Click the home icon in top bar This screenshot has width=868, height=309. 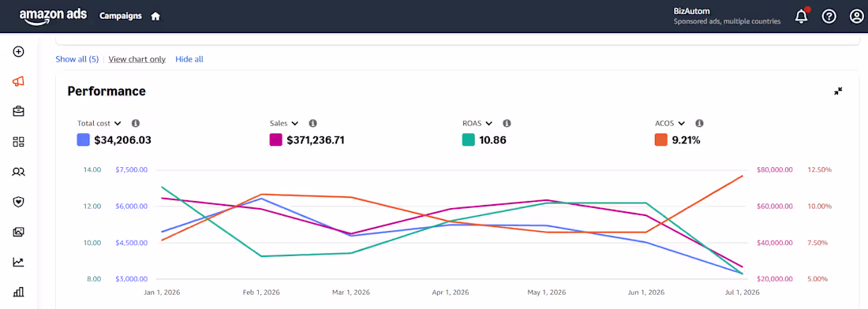pos(155,17)
